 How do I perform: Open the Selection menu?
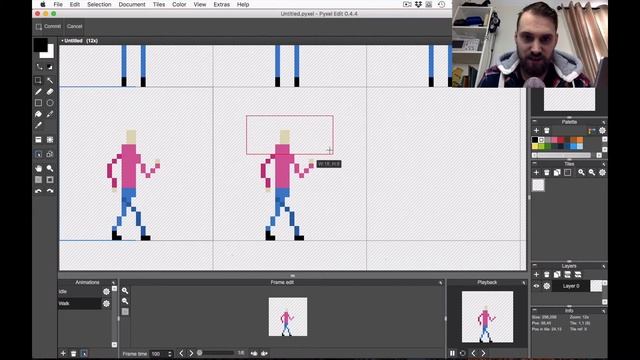click(99, 4)
